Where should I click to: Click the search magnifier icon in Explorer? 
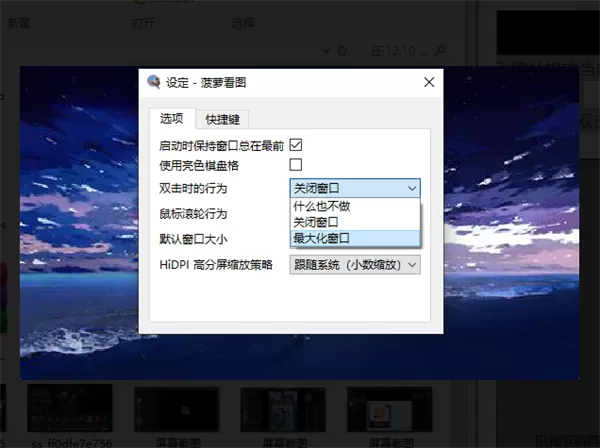pyautogui.click(x=440, y=50)
